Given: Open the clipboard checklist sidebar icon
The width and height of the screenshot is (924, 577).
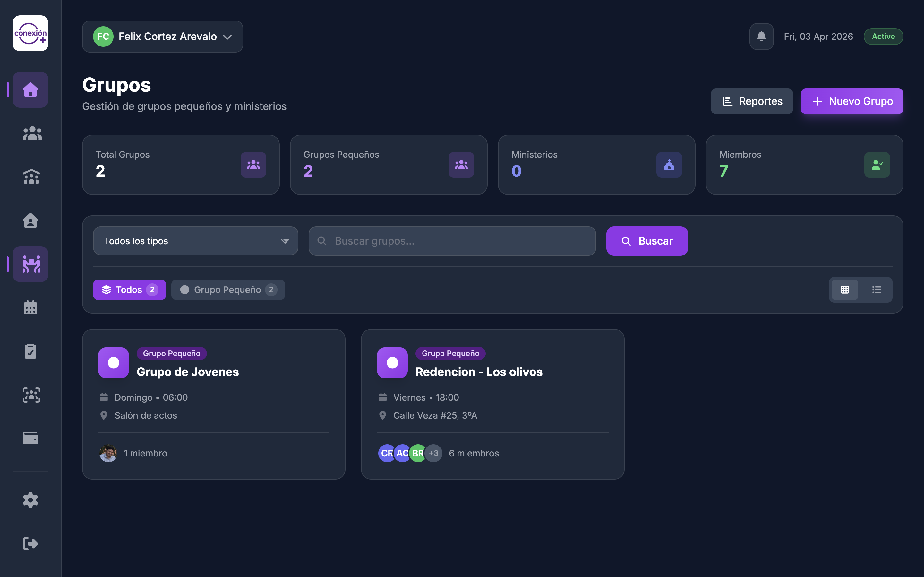Looking at the screenshot, I should [x=30, y=351].
